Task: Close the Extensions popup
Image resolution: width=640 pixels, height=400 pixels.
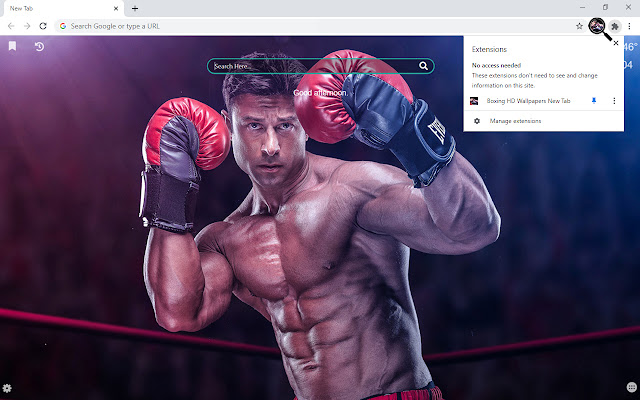Action: click(616, 43)
